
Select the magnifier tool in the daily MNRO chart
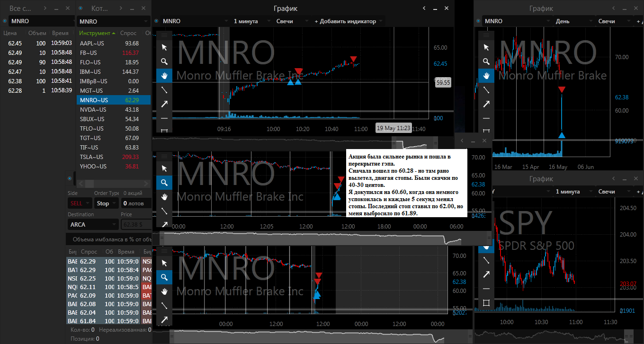pyautogui.click(x=486, y=62)
